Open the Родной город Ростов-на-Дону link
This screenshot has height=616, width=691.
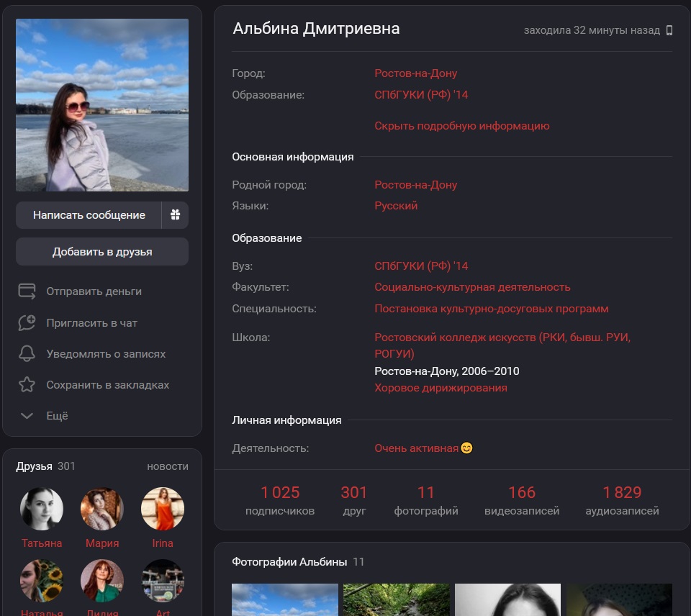pyautogui.click(x=415, y=185)
